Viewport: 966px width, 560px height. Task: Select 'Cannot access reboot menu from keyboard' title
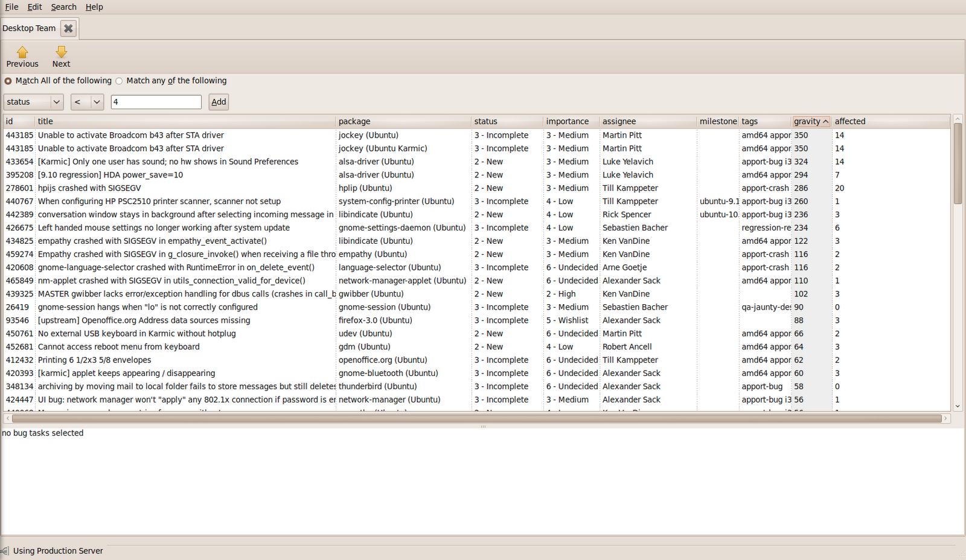[x=119, y=347]
